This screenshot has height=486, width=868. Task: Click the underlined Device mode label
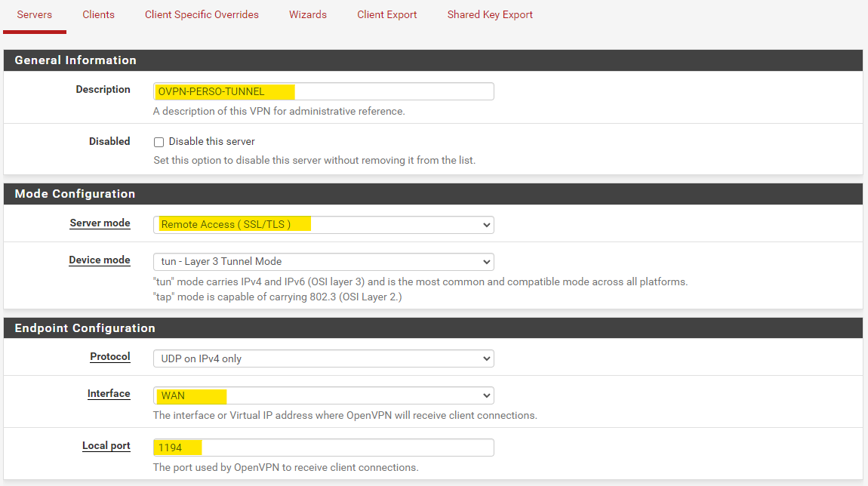click(100, 260)
